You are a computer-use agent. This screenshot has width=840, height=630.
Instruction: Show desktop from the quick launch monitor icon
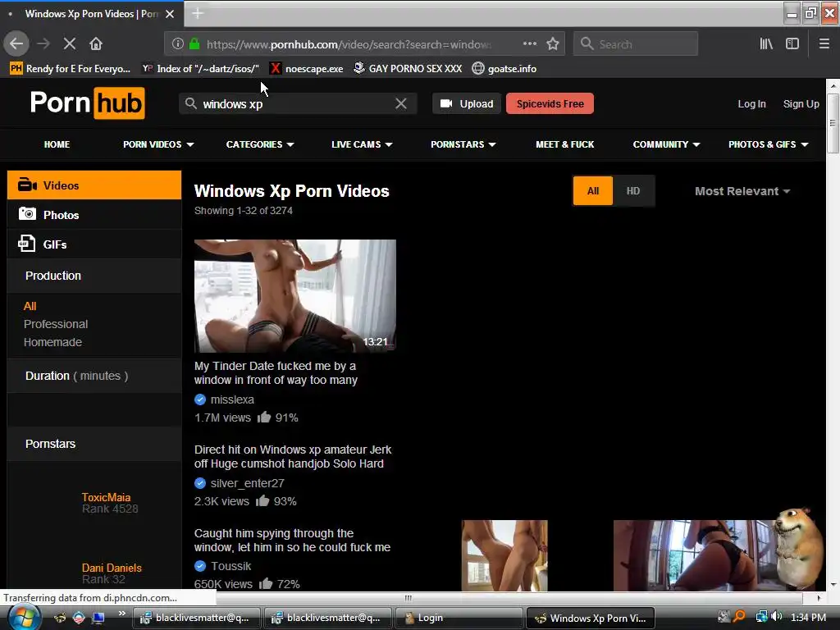pyautogui.click(x=98, y=618)
